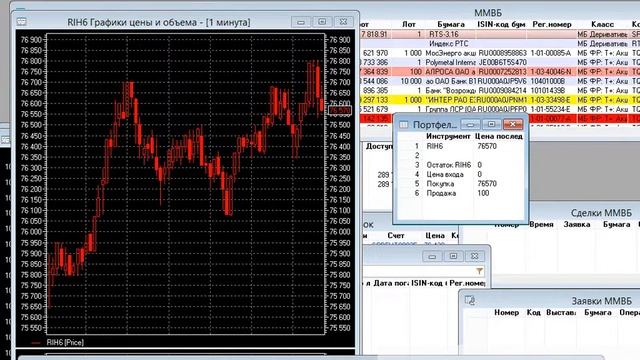The height and width of the screenshot is (360, 640).
Task: Click the Портфел window table icon
Action: click(404, 125)
